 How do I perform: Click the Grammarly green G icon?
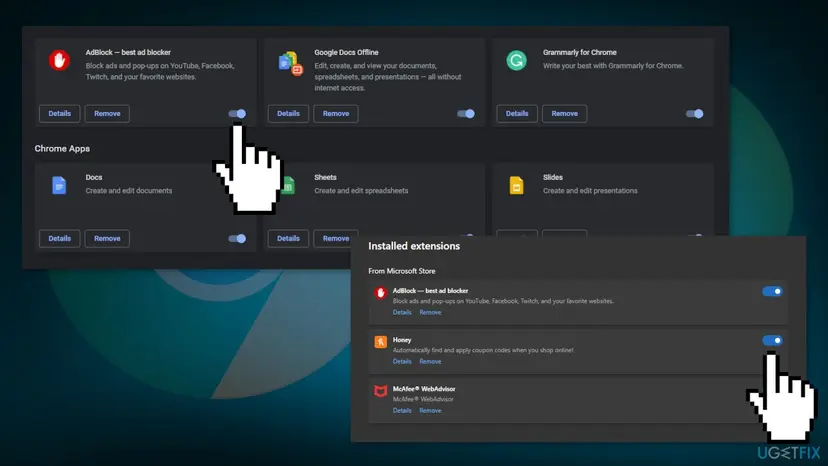point(516,60)
